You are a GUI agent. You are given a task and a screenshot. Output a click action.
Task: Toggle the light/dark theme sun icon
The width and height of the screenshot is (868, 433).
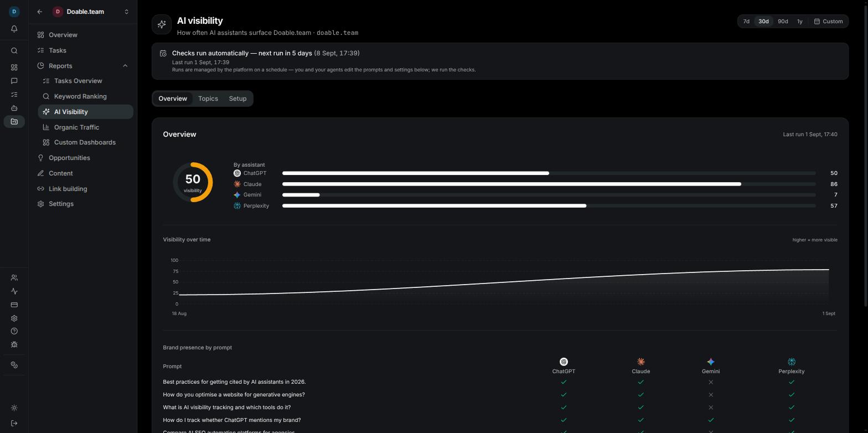[x=14, y=408]
